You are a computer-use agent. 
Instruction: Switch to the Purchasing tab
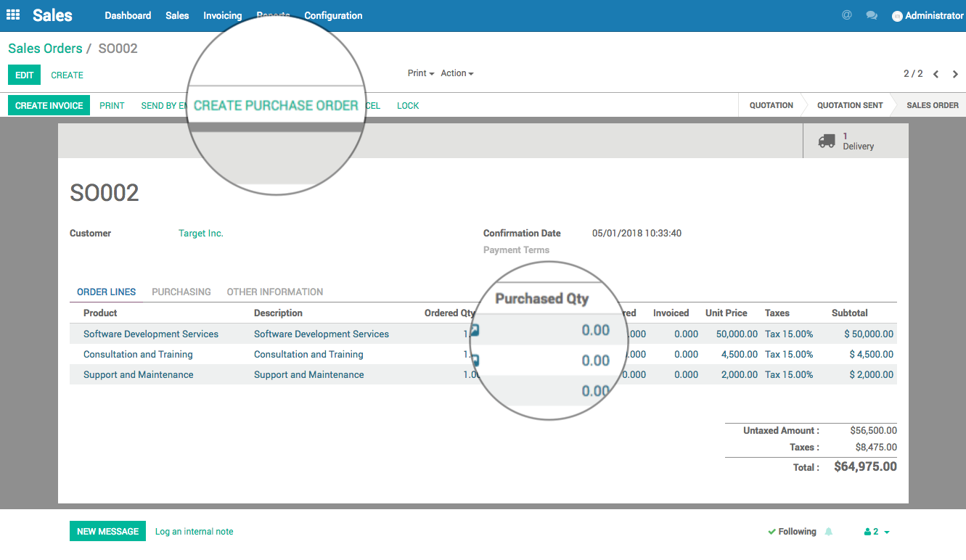pos(181,292)
